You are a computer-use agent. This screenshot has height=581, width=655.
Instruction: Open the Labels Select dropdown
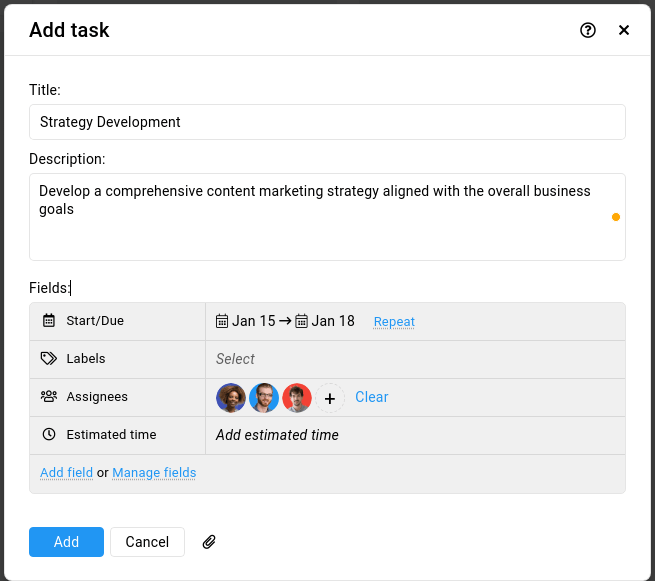click(x=235, y=359)
